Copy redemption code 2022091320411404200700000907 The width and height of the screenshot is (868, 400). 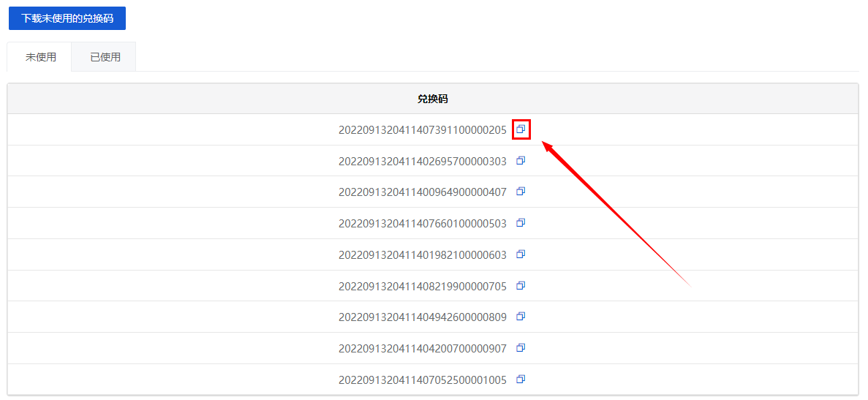pos(521,348)
